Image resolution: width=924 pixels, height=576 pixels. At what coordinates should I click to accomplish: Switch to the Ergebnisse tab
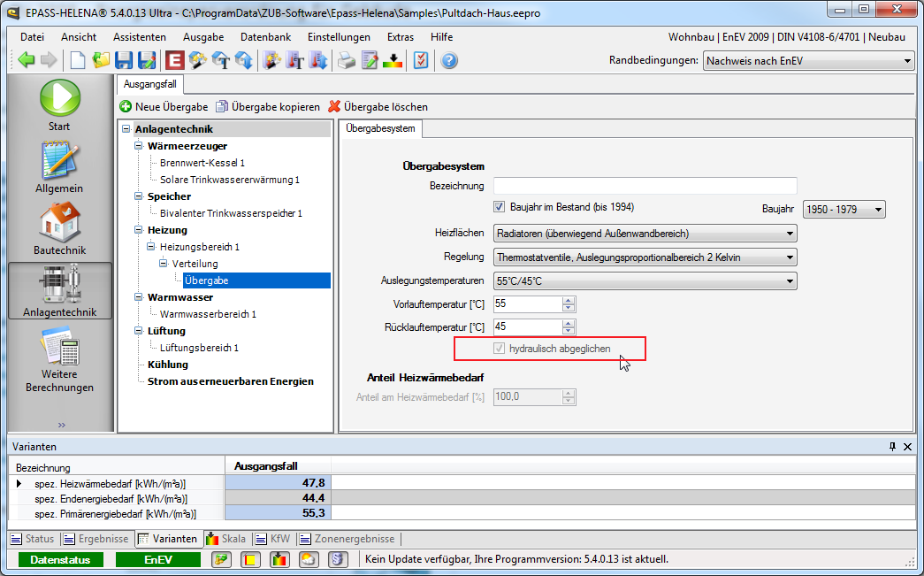[98, 539]
